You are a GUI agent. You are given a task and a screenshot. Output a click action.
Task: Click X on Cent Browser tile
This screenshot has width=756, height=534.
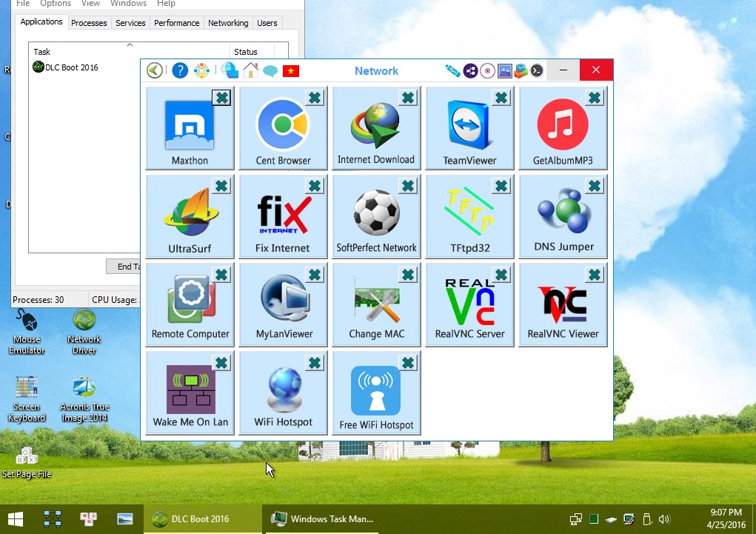coord(315,98)
